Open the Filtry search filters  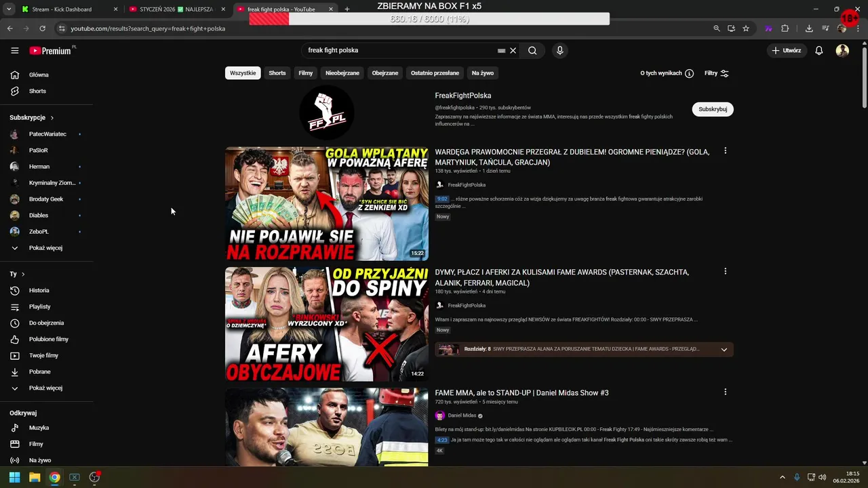pos(717,73)
